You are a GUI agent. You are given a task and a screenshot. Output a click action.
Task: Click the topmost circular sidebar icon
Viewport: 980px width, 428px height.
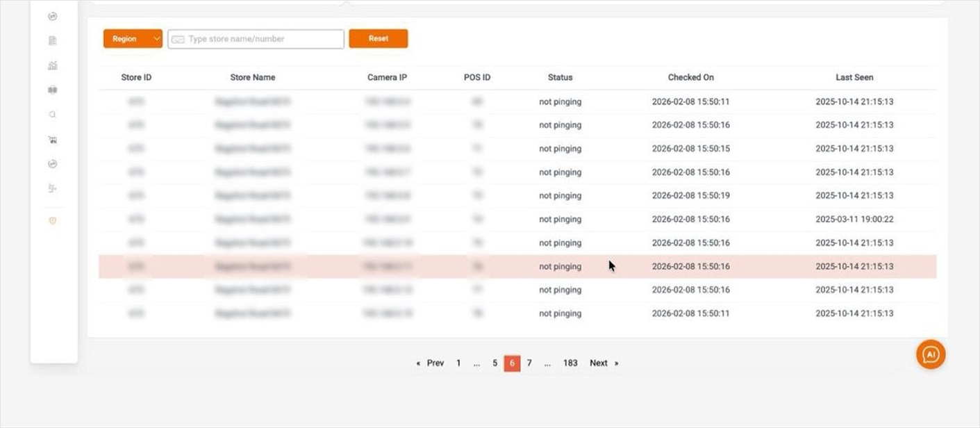[x=53, y=17]
